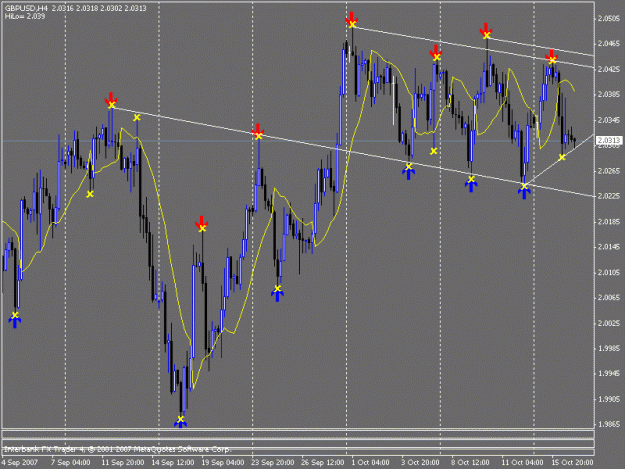Click the 2.0025 price axis label
The height and width of the screenshot is (469, 625).
609,323
